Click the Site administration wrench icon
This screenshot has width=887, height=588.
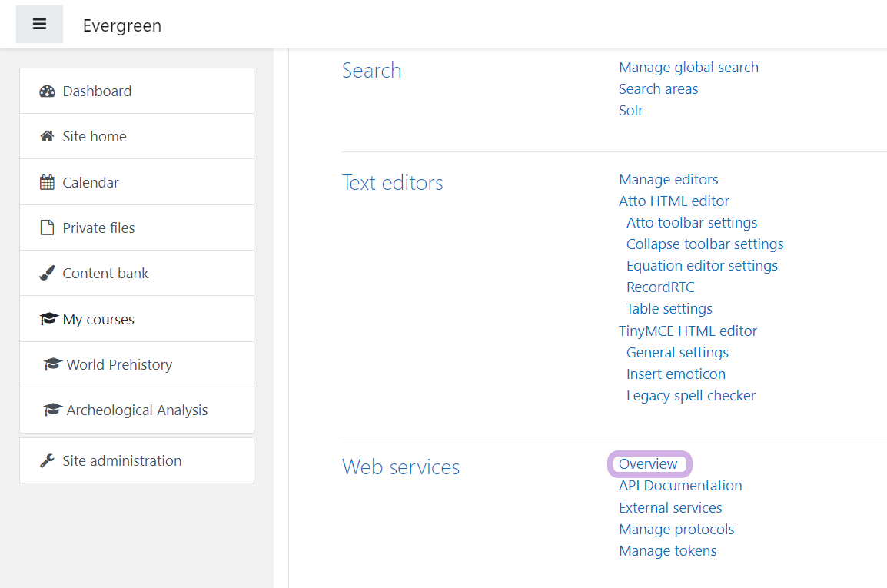click(x=48, y=461)
